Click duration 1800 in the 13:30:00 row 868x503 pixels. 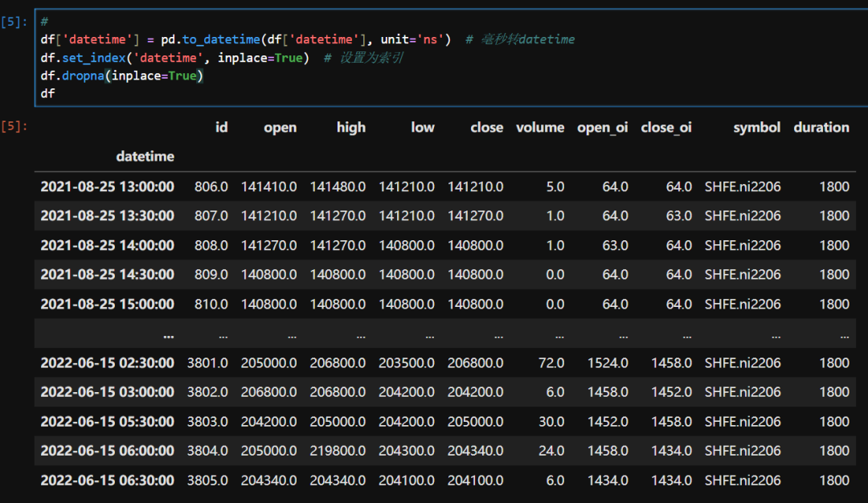tap(834, 216)
